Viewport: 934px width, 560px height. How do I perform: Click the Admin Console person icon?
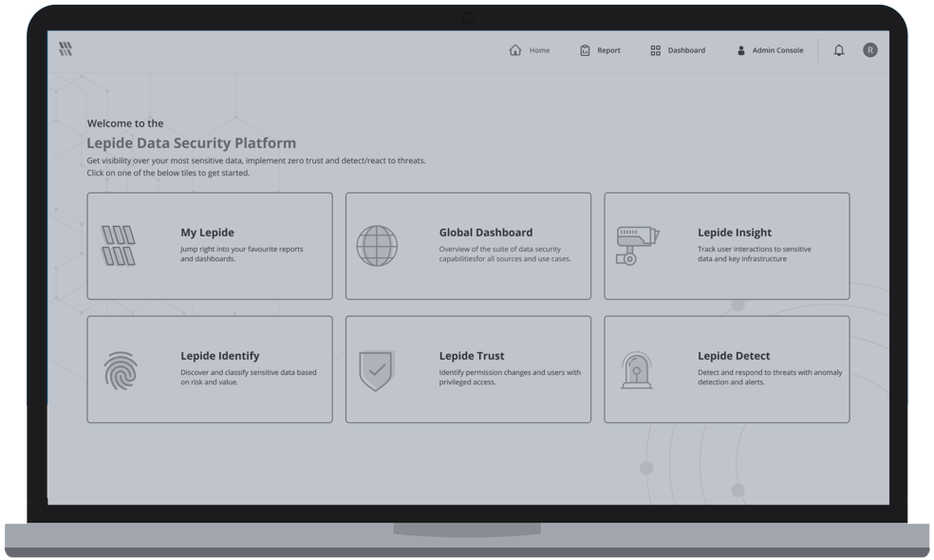pyautogui.click(x=741, y=50)
